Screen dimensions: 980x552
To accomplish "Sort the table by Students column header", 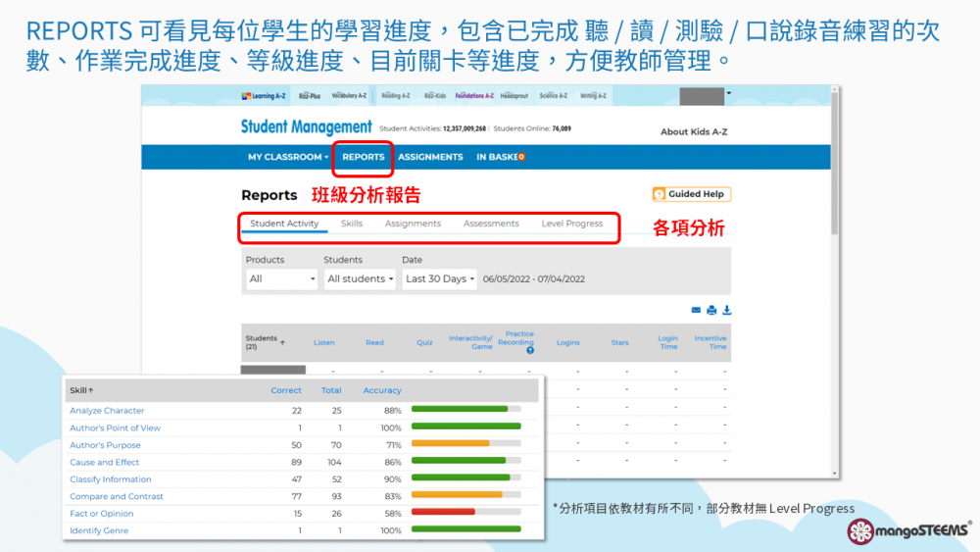I will point(264,341).
